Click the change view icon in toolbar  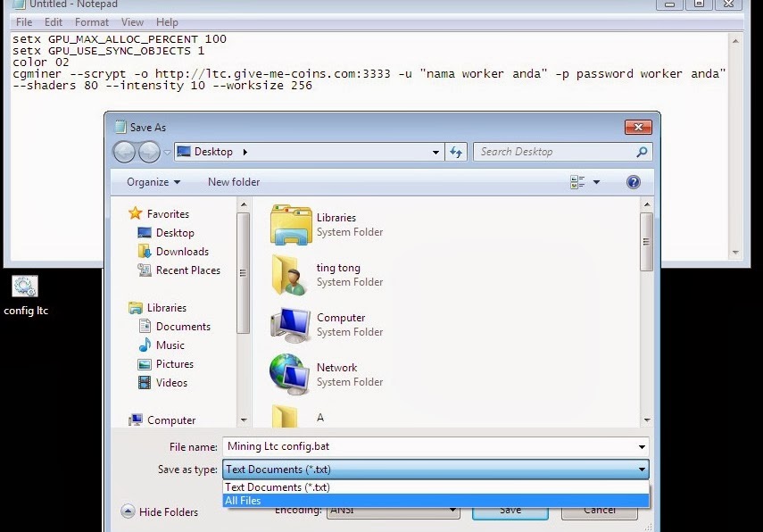coord(577,182)
